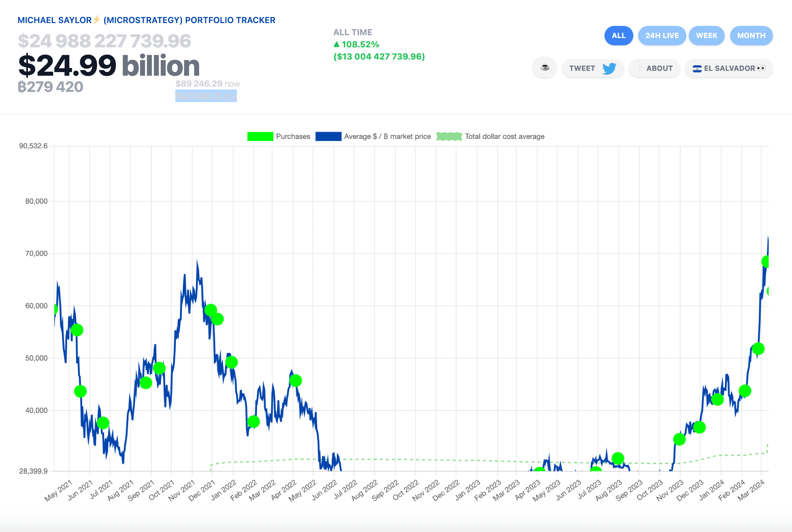Select the ALL time range tab
The image size is (792, 532).
tap(619, 36)
